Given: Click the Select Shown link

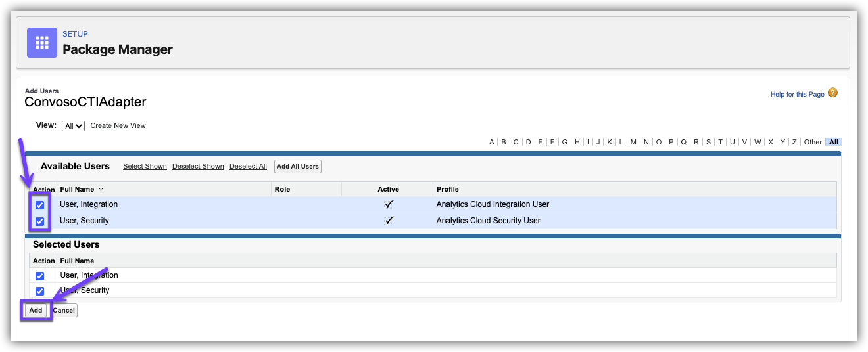Looking at the screenshot, I should (x=145, y=167).
